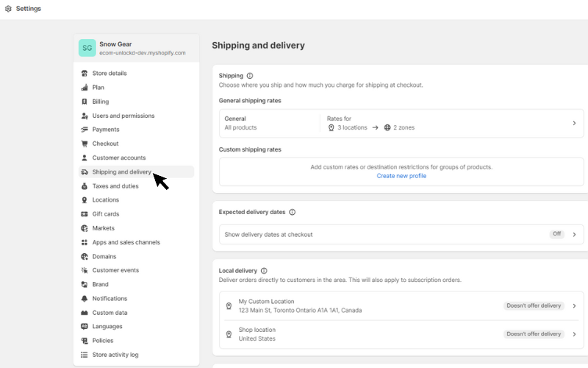Open Shop location Doesn't offer delivery badge
Image resolution: width=588 pixels, height=368 pixels.
[x=534, y=334]
